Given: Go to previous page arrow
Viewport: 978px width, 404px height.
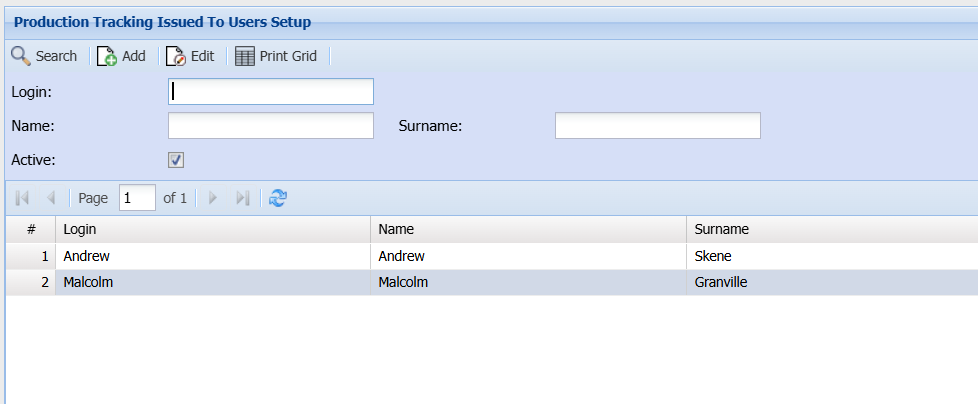Looking at the screenshot, I should 51,198.
